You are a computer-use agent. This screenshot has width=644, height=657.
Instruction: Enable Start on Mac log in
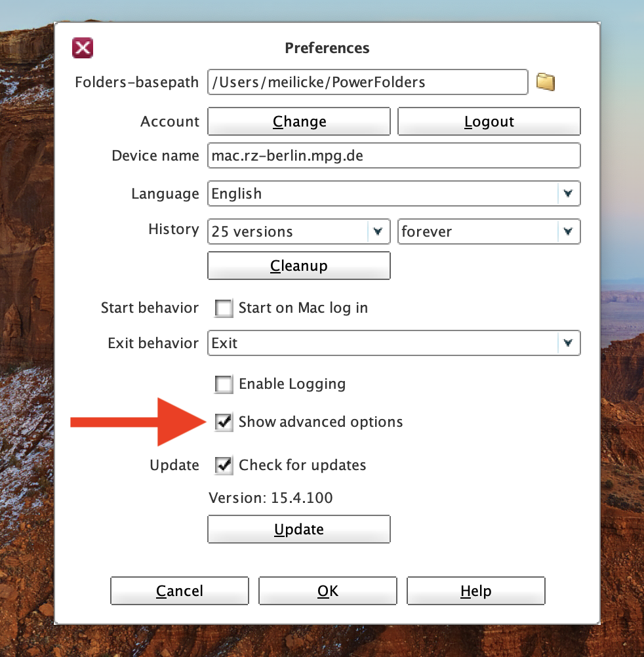coord(224,308)
